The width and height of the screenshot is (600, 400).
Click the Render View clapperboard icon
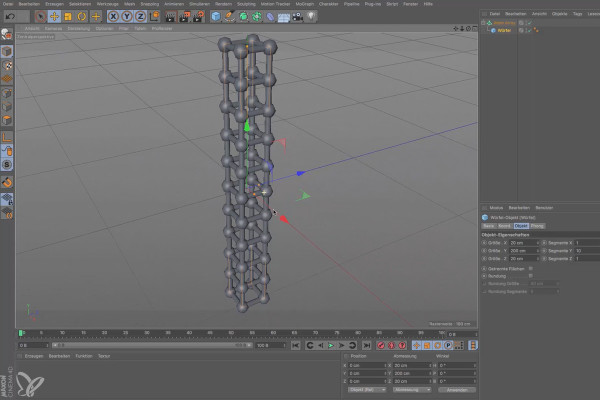(170, 16)
